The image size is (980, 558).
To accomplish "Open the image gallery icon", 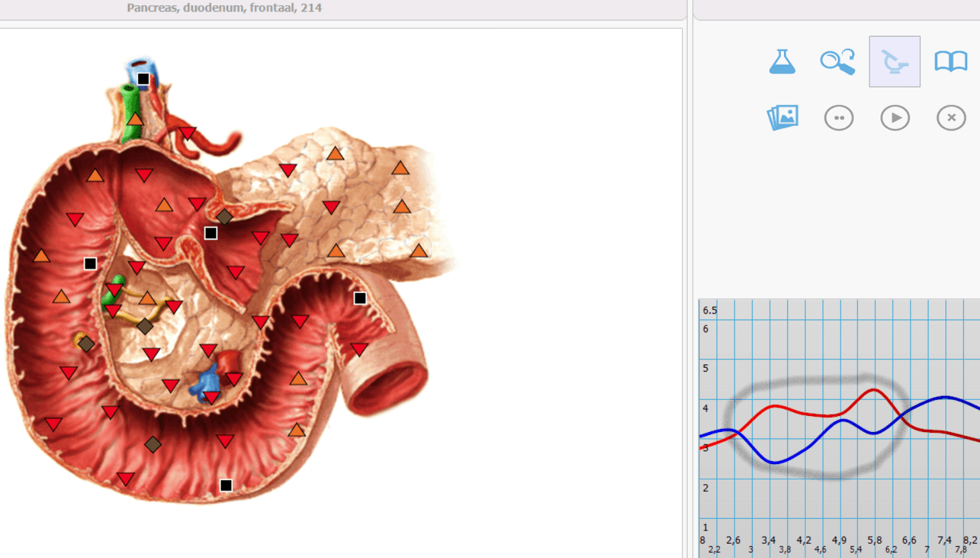I will (783, 118).
